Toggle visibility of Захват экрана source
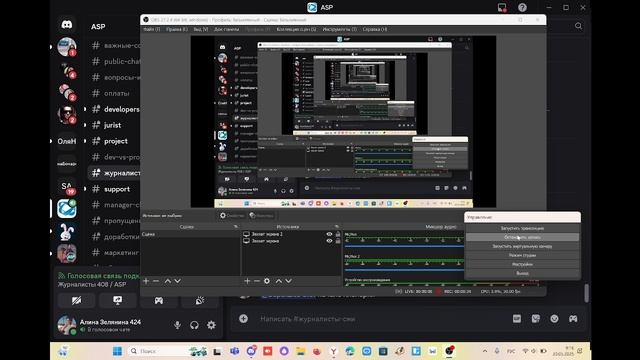The width and height of the screenshot is (640, 360). (x=329, y=241)
